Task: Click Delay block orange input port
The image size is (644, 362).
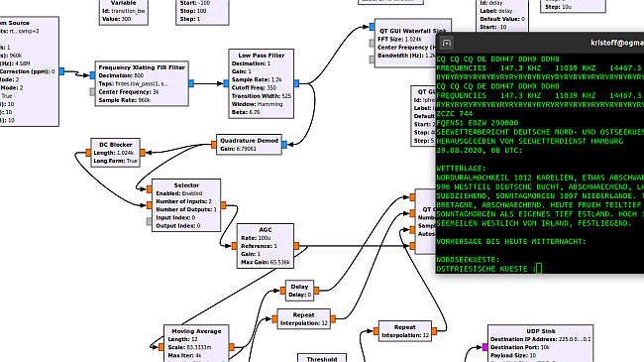Action: tap(283, 291)
